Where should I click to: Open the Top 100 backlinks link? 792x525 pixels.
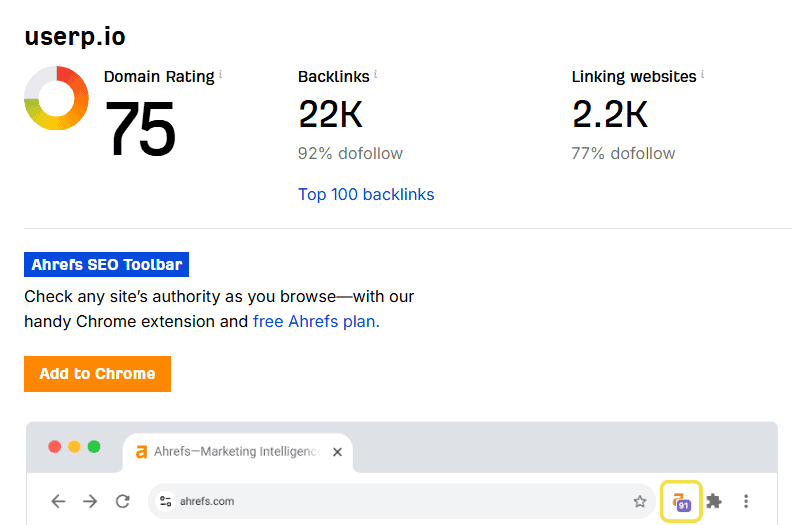click(x=366, y=194)
